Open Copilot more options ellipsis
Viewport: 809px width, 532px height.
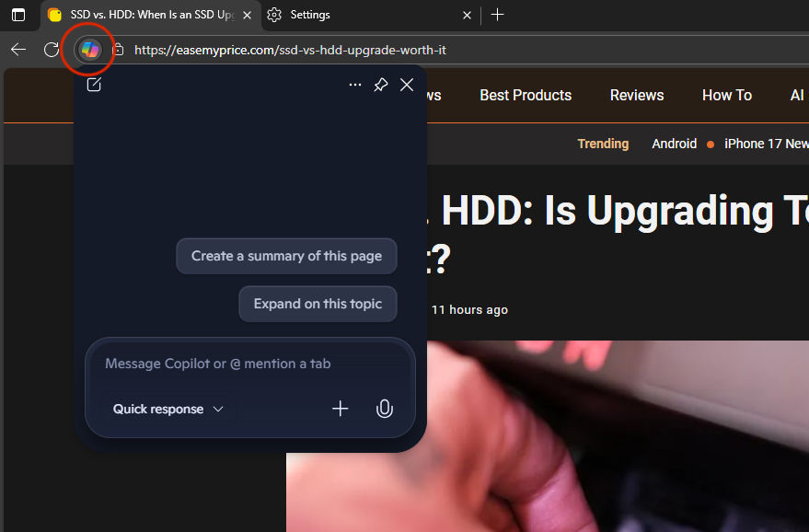click(x=355, y=85)
